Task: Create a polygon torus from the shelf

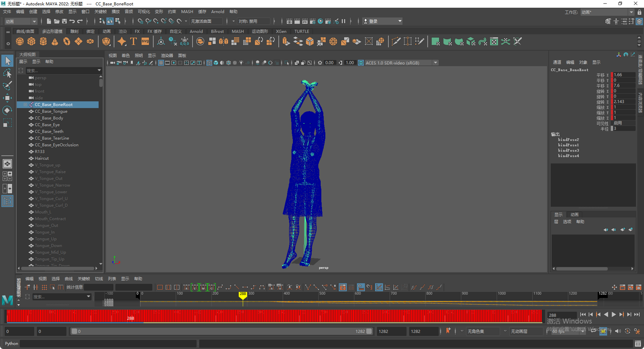Action: point(67,42)
